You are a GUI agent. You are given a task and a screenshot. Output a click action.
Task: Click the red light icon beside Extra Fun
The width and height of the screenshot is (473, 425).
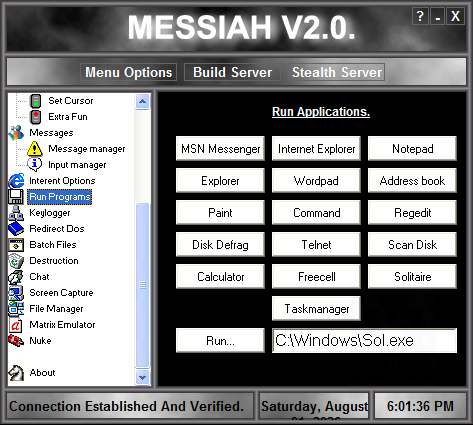(x=36, y=117)
